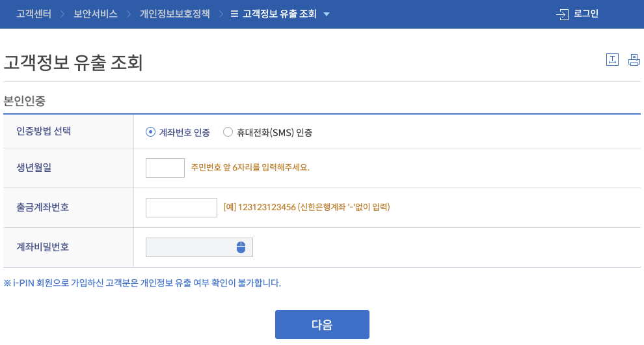Click the 고객정보 유출 조회 page title
644x345 pixels.
[73, 62]
